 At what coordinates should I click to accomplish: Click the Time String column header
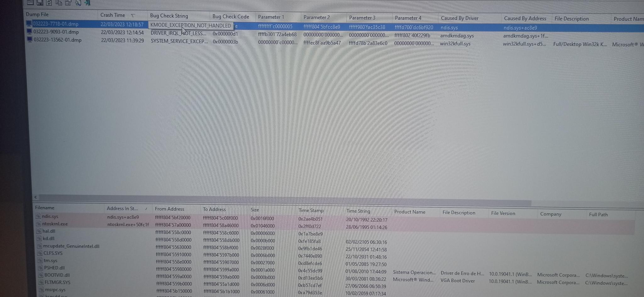coord(358,211)
